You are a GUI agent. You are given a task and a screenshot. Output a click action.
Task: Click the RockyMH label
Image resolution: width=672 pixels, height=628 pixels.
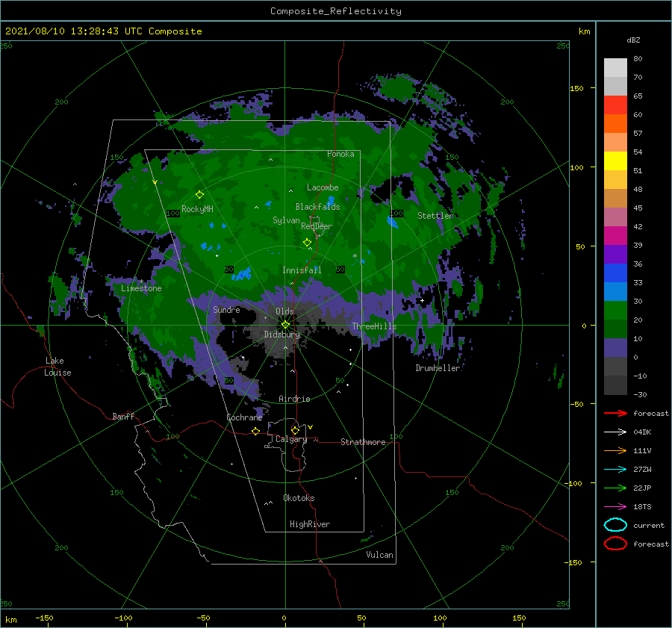click(197, 209)
